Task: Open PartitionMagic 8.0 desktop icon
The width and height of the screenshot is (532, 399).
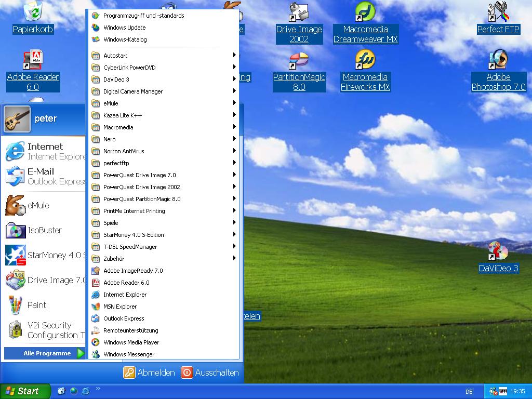Action: click(x=299, y=60)
